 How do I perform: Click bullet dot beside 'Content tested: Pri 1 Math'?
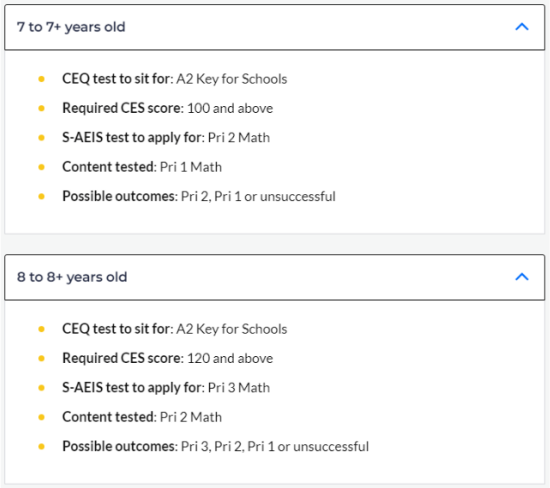41,167
